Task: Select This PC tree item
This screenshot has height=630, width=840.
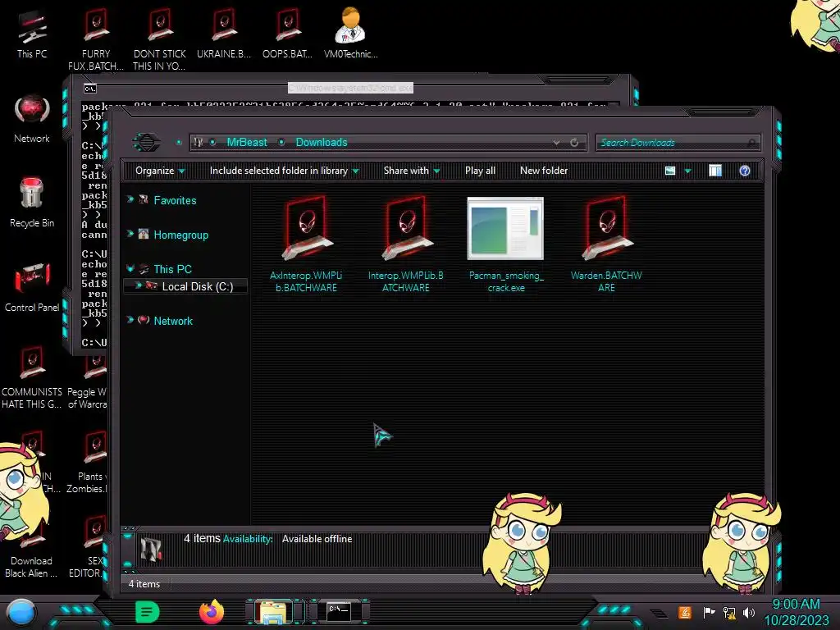Action: click(172, 269)
